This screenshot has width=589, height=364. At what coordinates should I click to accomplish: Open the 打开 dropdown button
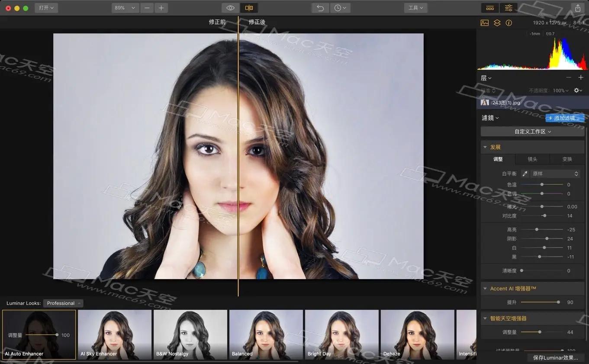coord(46,8)
